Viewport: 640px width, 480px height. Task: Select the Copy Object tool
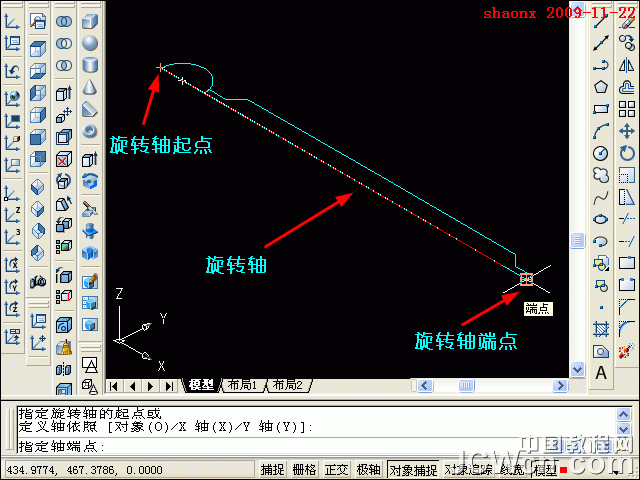pos(627,43)
